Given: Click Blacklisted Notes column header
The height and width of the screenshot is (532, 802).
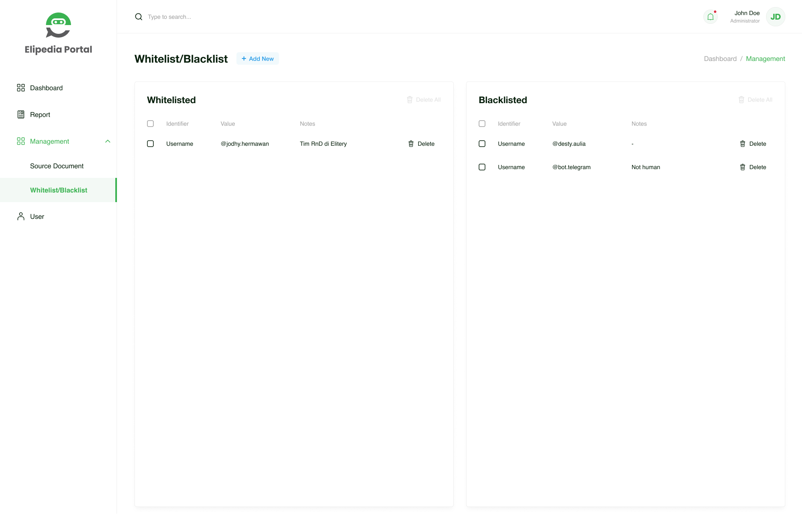Looking at the screenshot, I should pos(639,124).
